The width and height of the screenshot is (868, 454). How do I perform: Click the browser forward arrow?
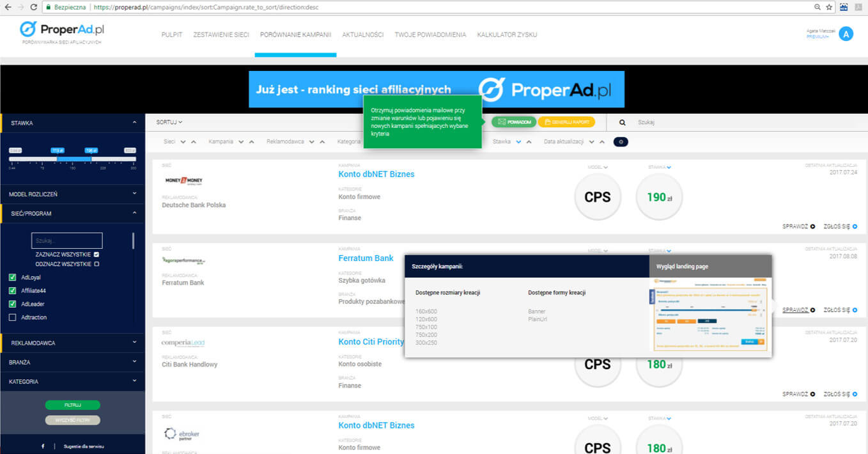coord(20,7)
